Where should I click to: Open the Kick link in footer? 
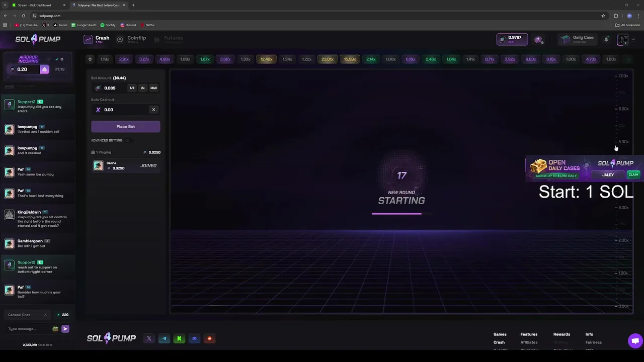click(179, 338)
